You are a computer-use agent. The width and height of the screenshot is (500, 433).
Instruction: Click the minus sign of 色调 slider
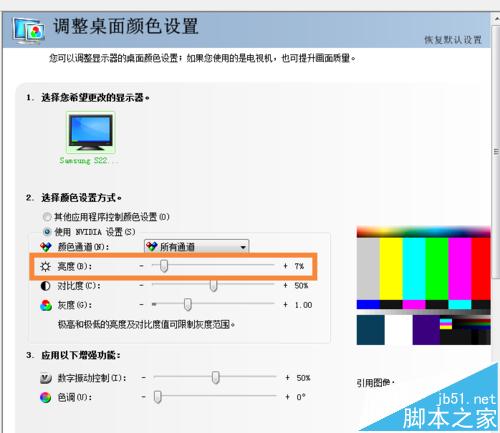point(144,397)
